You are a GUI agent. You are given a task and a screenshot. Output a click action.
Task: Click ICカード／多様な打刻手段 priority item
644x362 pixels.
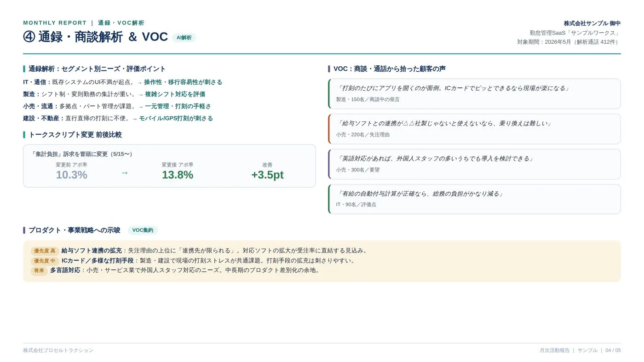pos(98,260)
